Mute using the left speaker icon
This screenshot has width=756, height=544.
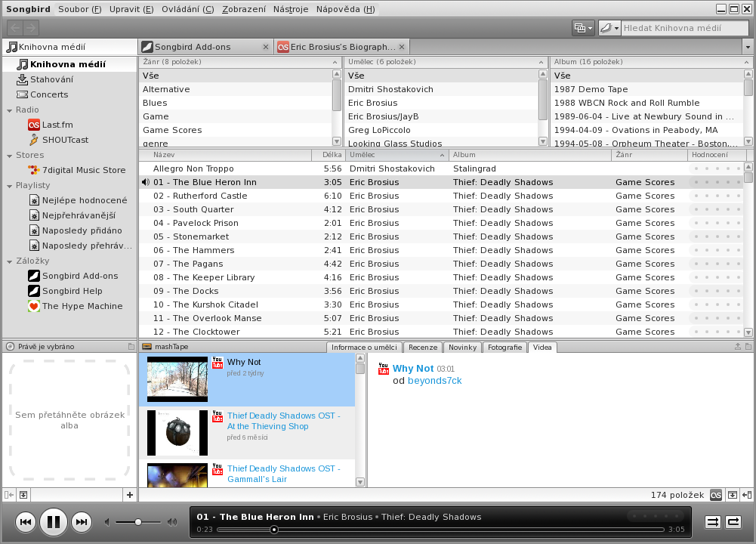tap(107, 522)
